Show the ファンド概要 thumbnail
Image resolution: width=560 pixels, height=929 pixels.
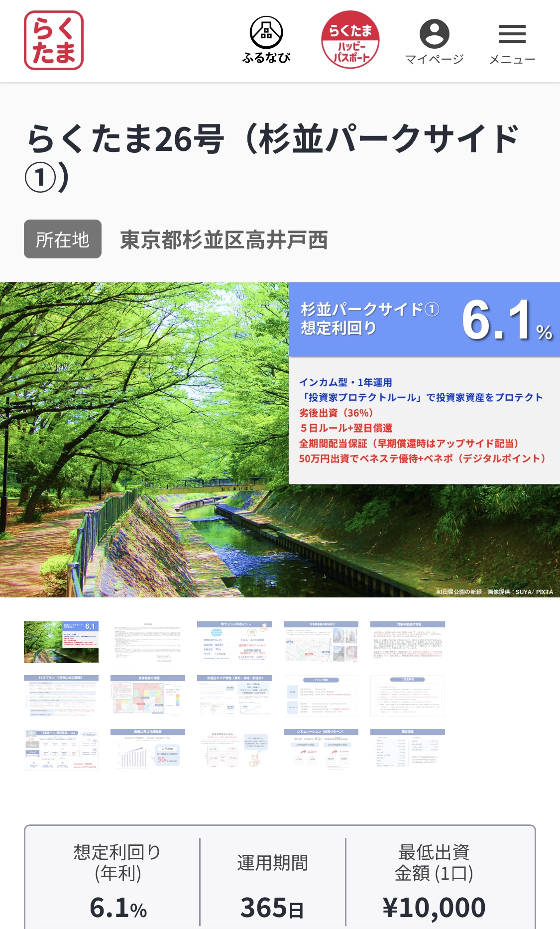point(321,696)
